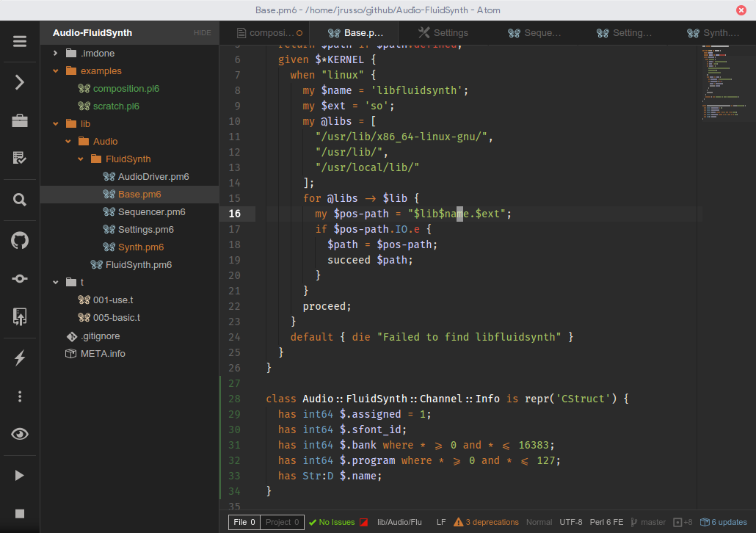Viewport: 756px width, 533px height.
Task: Switch to the composi... tab
Action: click(265, 33)
